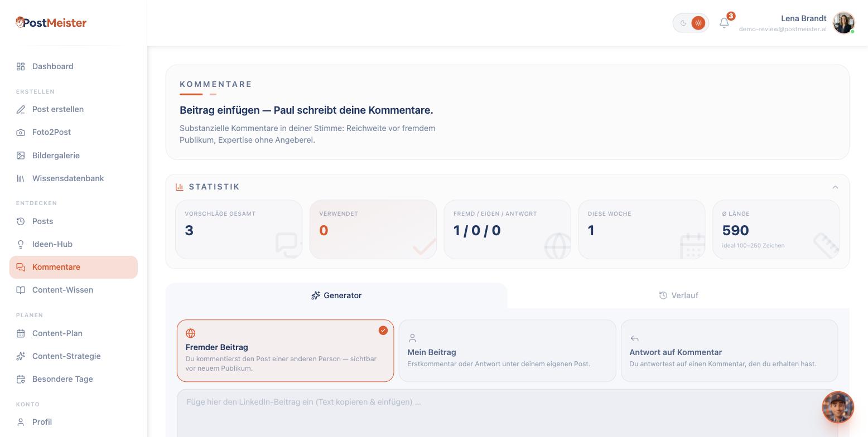Open Foto2Post camera icon
The height and width of the screenshot is (437, 868).
click(21, 132)
